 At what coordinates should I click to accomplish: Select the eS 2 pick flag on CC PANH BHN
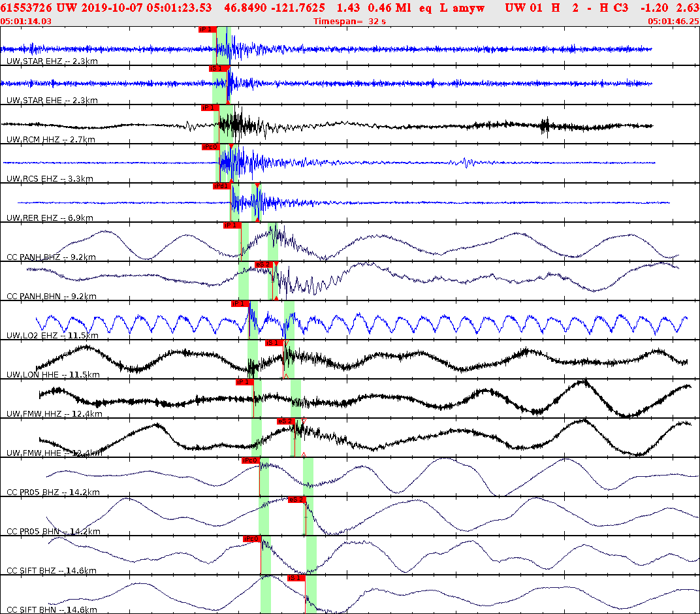[x=264, y=265]
